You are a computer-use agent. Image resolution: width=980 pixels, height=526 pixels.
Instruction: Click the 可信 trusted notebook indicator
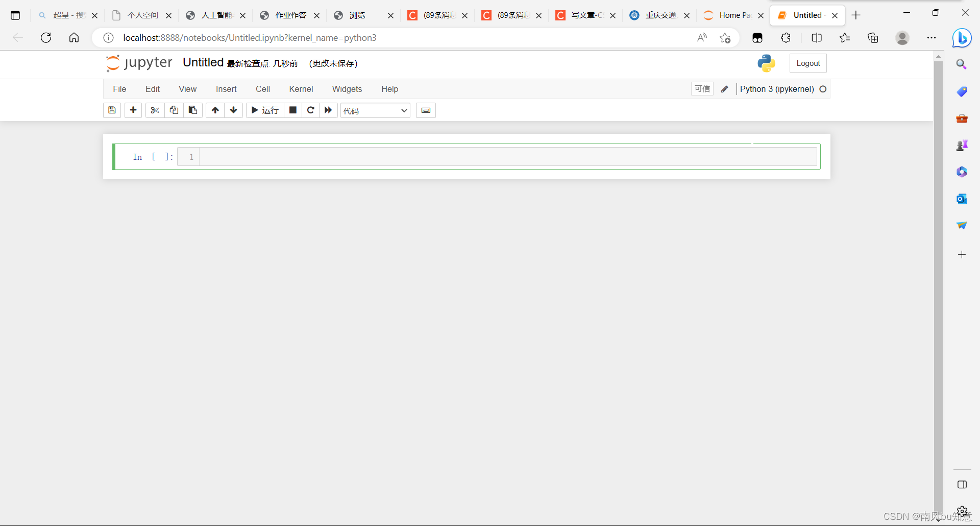tap(702, 89)
